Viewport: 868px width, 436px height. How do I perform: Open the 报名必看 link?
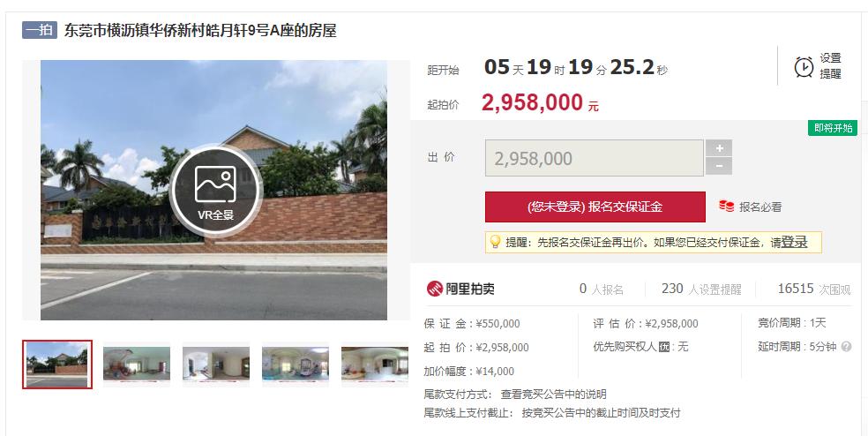click(760, 207)
